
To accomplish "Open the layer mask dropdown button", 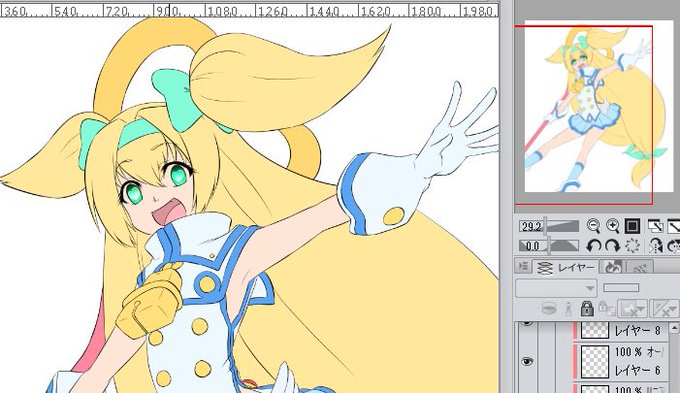I will (632, 309).
